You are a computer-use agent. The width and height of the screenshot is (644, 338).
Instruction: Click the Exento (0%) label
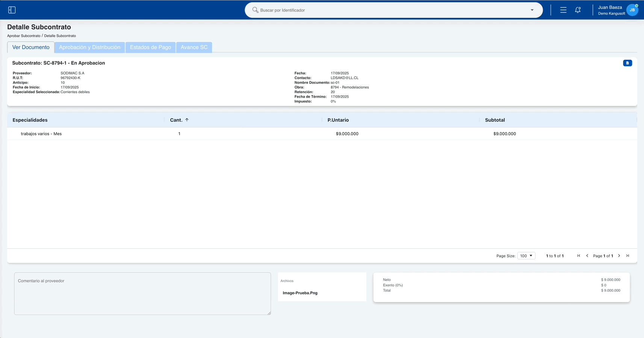pos(393,285)
